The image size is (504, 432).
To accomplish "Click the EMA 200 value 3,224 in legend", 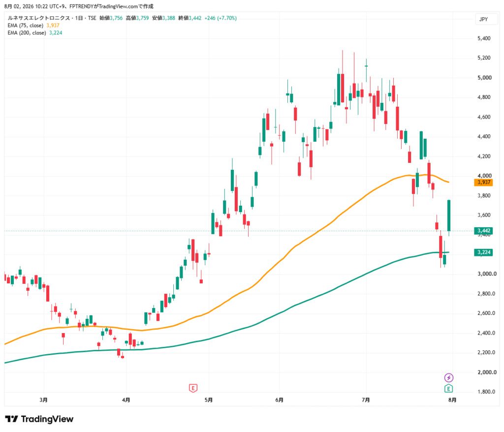I will pos(56,33).
